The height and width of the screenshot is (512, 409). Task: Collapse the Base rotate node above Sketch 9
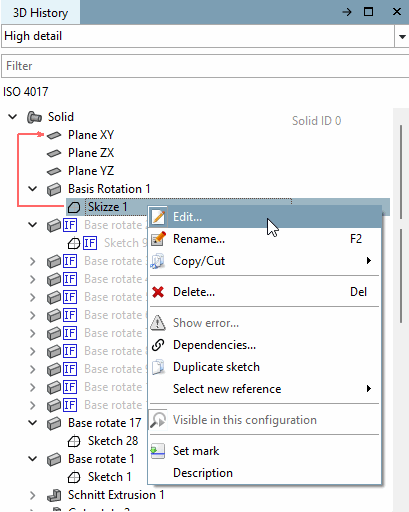point(32,225)
